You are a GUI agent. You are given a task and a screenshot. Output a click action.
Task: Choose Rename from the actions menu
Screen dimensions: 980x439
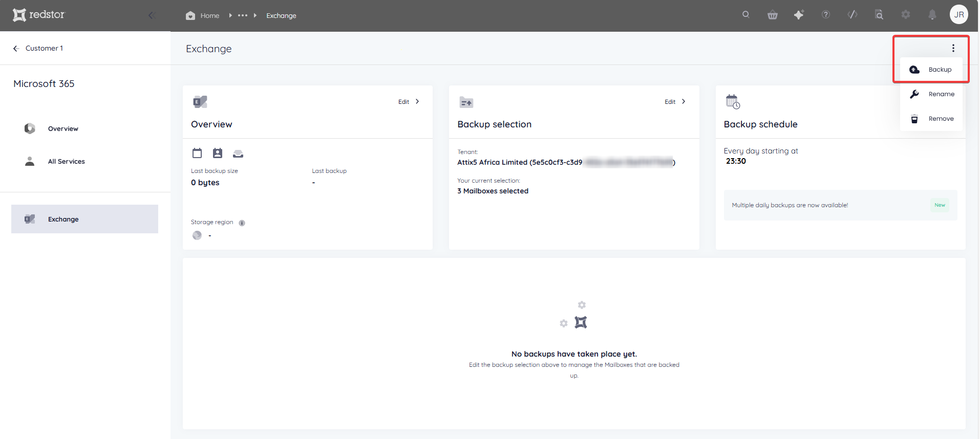pos(931,94)
